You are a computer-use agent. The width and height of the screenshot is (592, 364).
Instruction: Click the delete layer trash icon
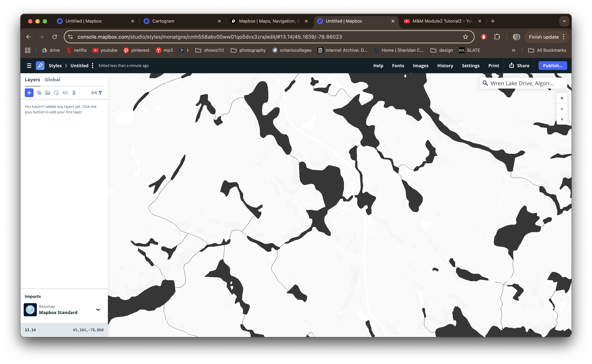74,93
